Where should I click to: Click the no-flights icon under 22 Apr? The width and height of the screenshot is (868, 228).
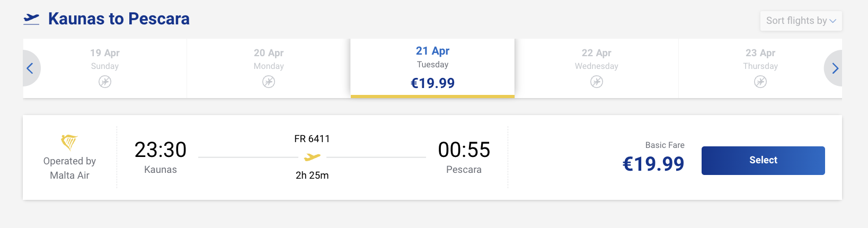597,82
